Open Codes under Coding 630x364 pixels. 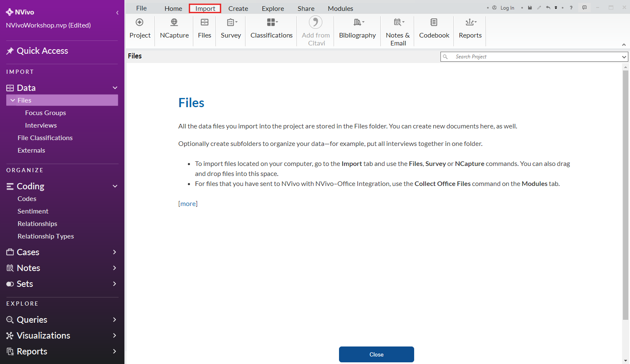[x=27, y=199]
